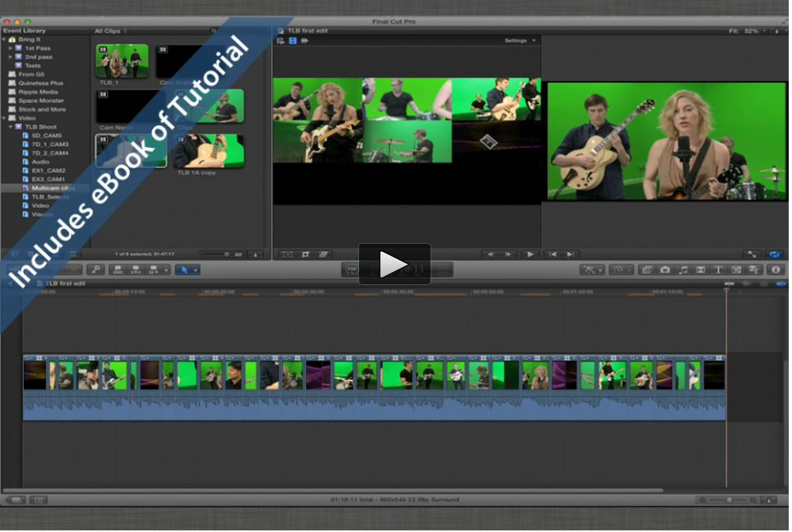Open the All Clips filter popup
Screen dimensions: 792x532
(x=111, y=31)
